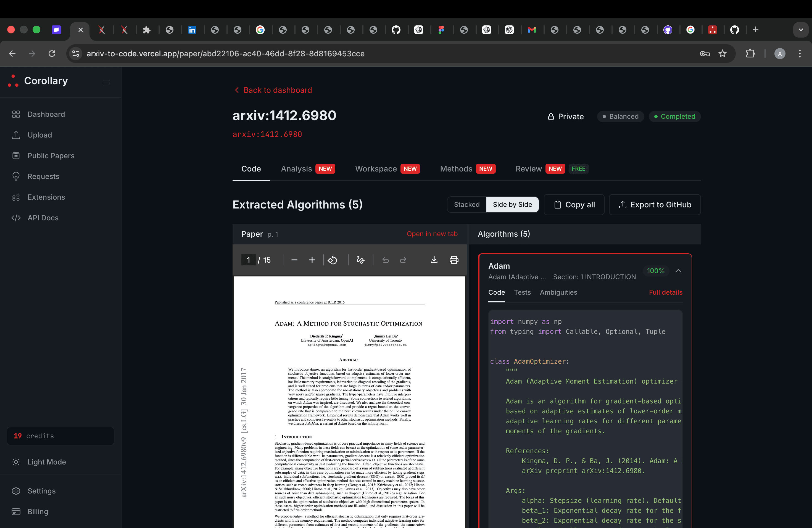The width and height of the screenshot is (812, 528).
Task: Open Extensions in the sidebar
Action: tap(46, 197)
